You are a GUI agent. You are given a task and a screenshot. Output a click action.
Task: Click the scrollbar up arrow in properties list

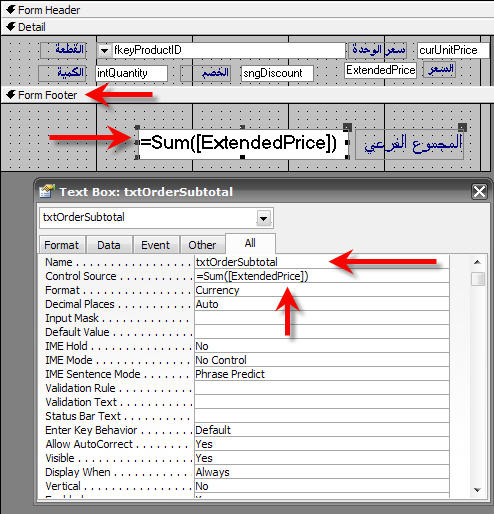click(477, 262)
